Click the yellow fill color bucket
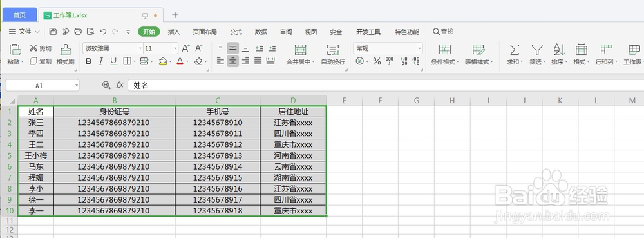This screenshot has height=238, width=644. pyautogui.click(x=163, y=61)
